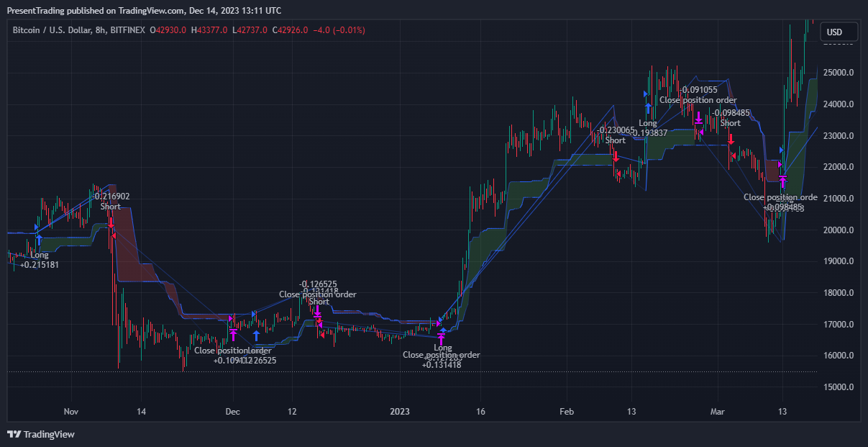
Task: Click the 16000.0 price axis label
Action: 839,356
